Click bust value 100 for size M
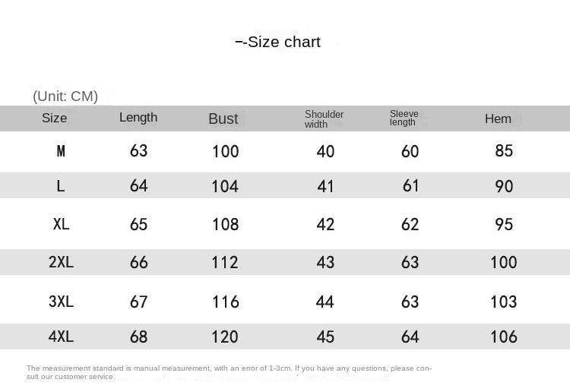 coord(226,151)
